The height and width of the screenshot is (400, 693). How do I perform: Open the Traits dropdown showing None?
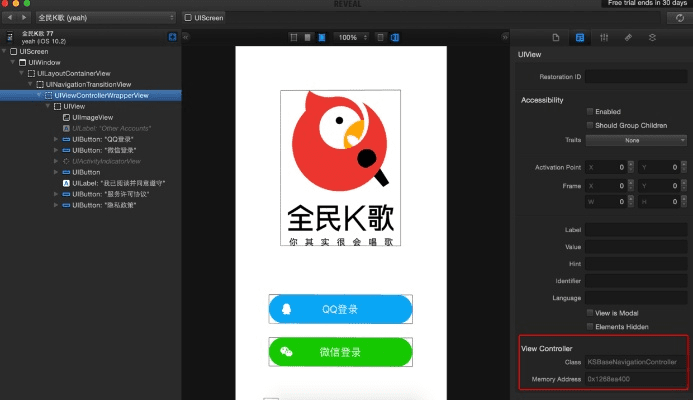[636, 140]
